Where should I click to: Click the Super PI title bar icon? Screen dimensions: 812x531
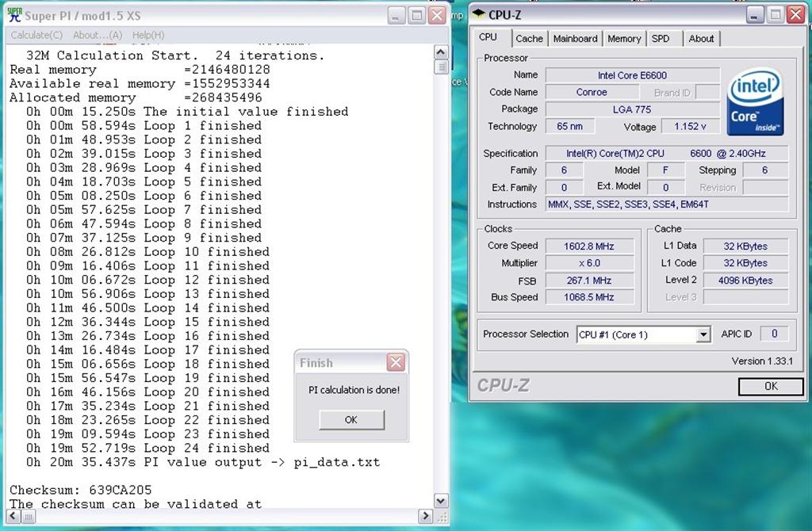(x=14, y=15)
